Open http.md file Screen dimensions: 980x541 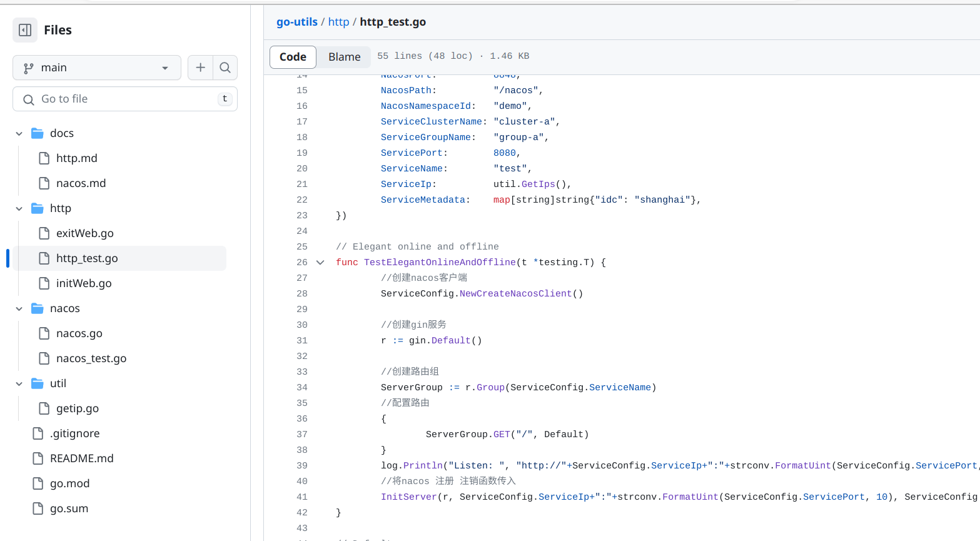point(76,158)
